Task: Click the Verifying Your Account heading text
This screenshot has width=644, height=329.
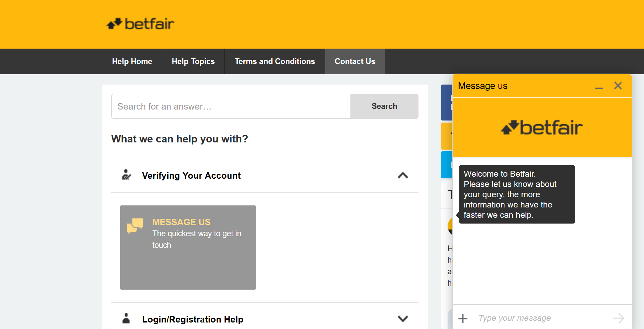Action: pos(191,176)
